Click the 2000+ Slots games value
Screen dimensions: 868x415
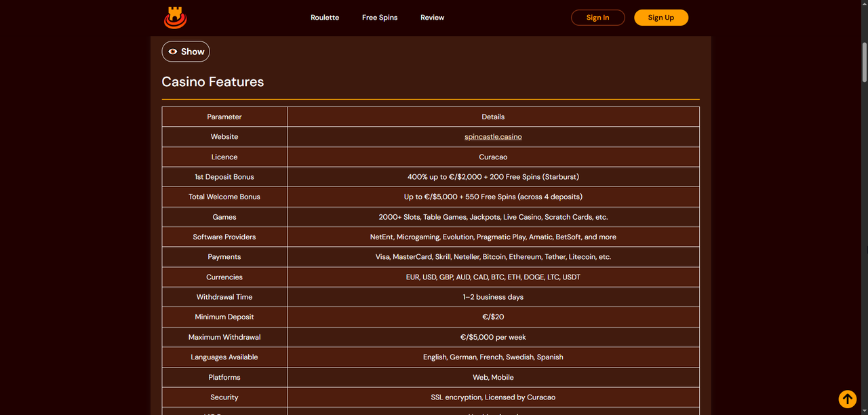493,217
